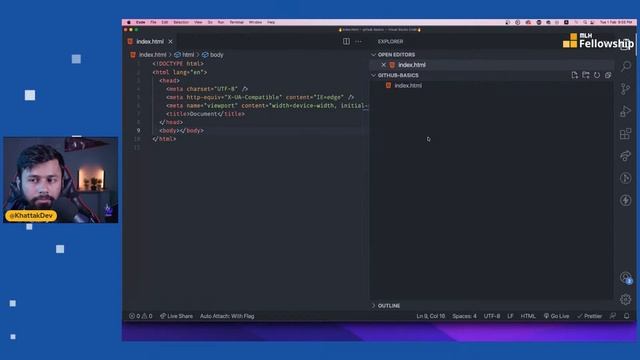This screenshot has height=360, width=640.
Task: Start a Live Share session
Action: (x=176, y=316)
